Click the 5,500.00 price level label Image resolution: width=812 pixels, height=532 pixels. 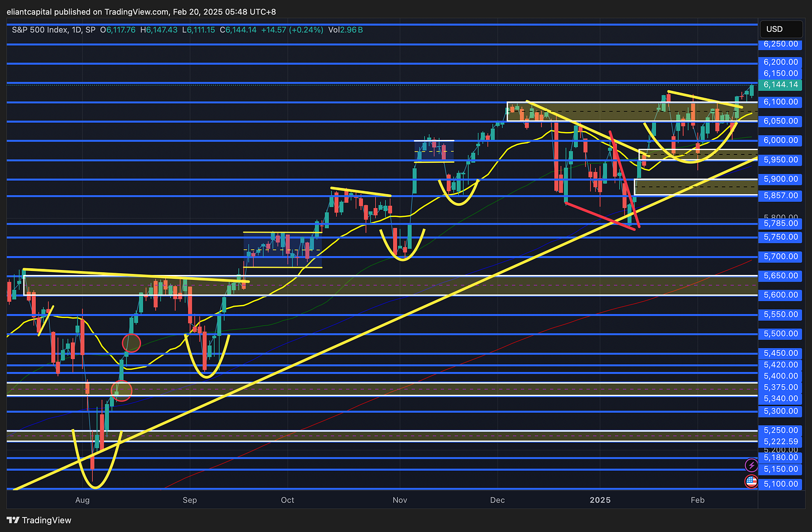(x=781, y=334)
